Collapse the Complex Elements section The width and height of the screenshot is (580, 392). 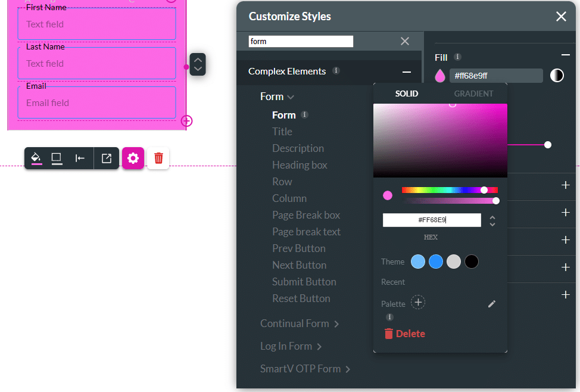pyautogui.click(x=407, y=71)
